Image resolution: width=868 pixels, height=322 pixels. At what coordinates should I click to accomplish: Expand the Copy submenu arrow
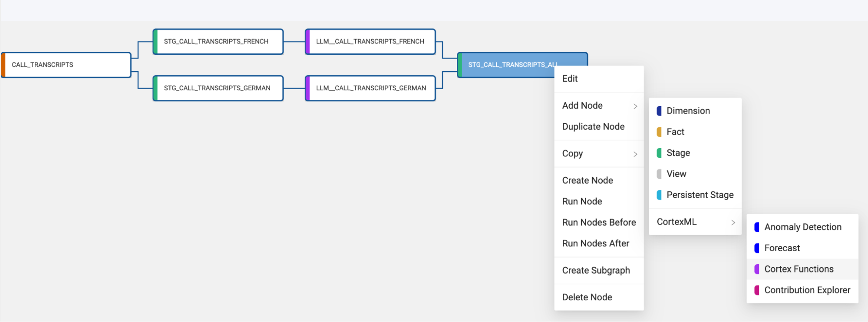[635, 154]
